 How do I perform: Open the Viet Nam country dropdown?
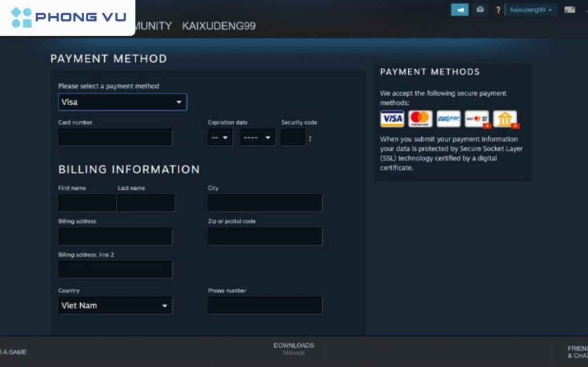click(115, 306)
